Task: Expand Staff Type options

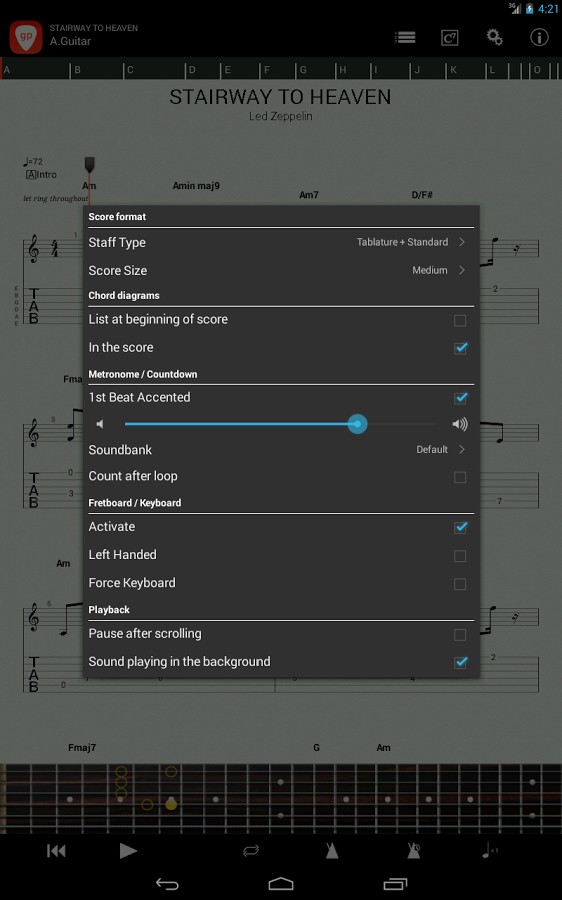Action: click(281, 242)
